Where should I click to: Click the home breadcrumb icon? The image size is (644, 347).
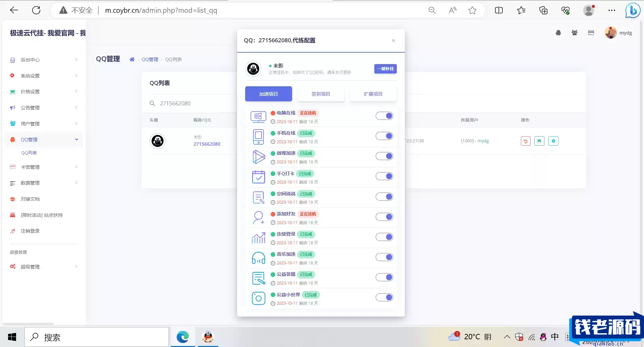(132, 59)
